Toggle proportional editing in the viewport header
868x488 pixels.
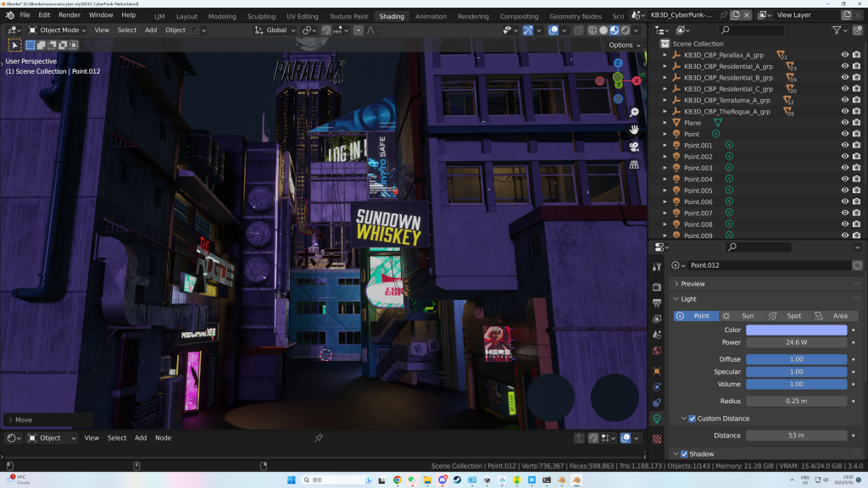(359, 30)
